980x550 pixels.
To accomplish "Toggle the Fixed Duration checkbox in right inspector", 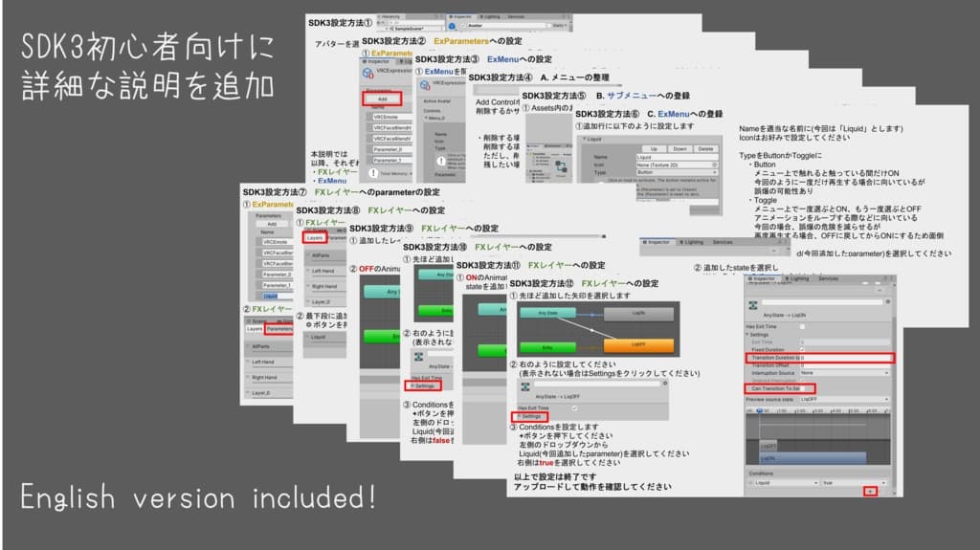I will (x=803, y=350).
